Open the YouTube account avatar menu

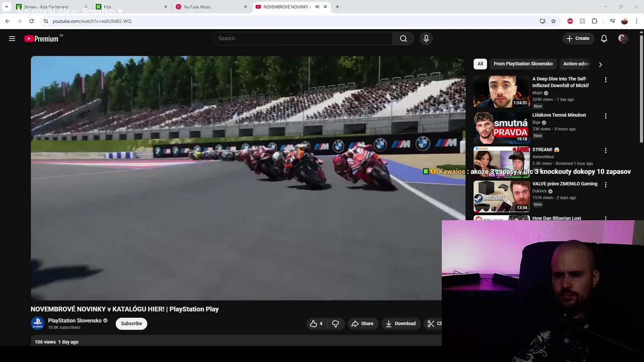623,39
